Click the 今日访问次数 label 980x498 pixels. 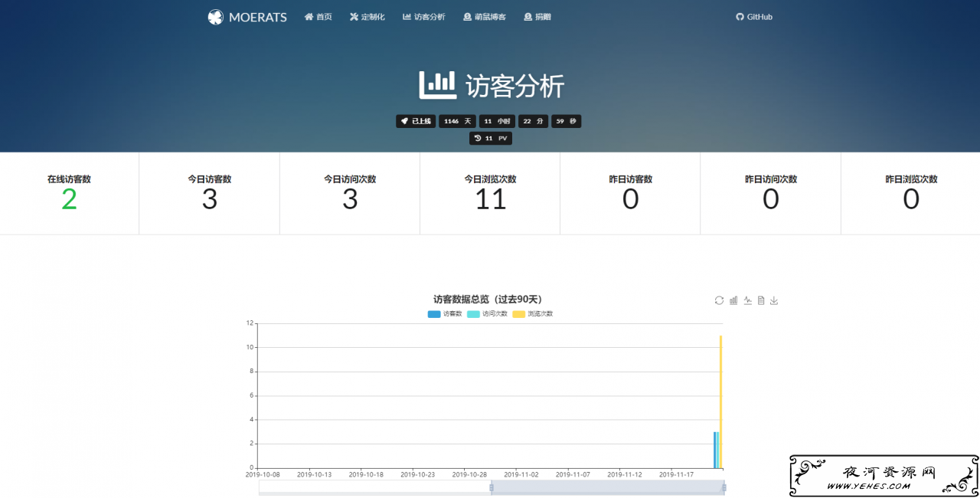350,179
